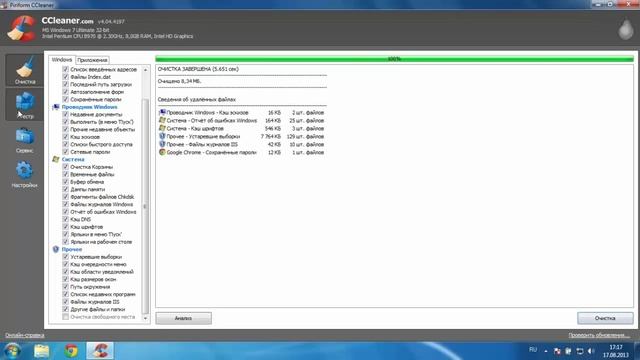Image resolution: width=640 pixels, height=360 pixels.
Task: Click the Очистка run cleaner button
Action: 605,318
